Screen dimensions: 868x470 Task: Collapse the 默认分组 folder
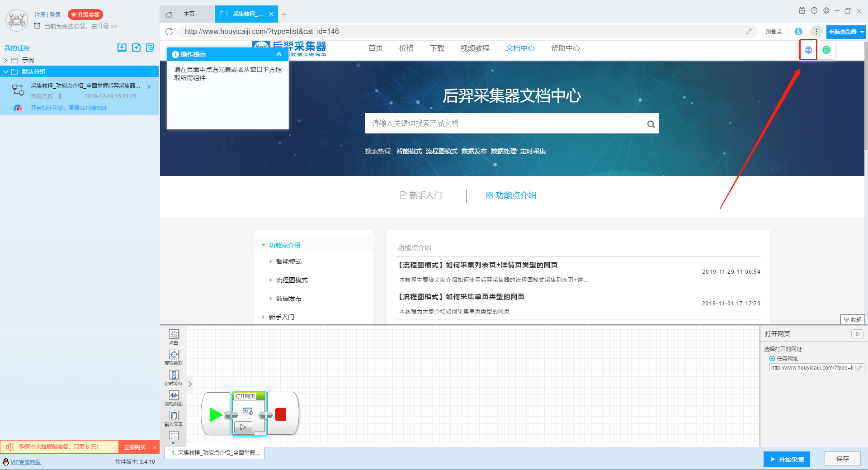[5, 71]
